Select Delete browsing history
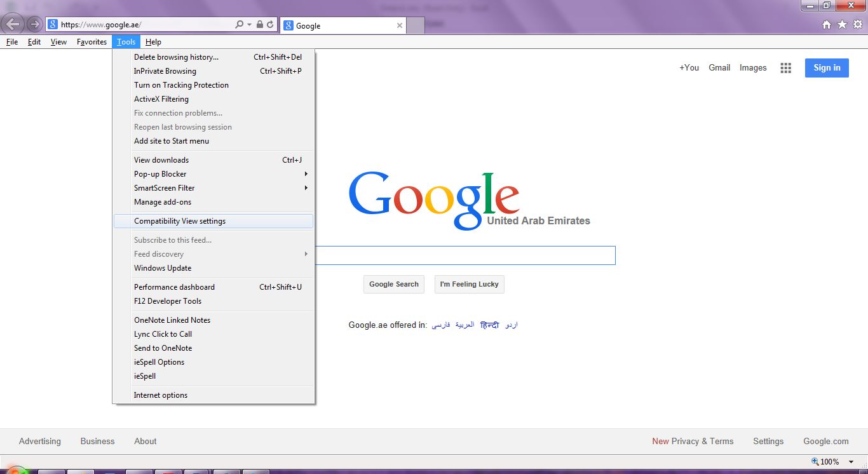Image resolution: width=868 pixels, height=474 pixels. (x=214, y=57)
